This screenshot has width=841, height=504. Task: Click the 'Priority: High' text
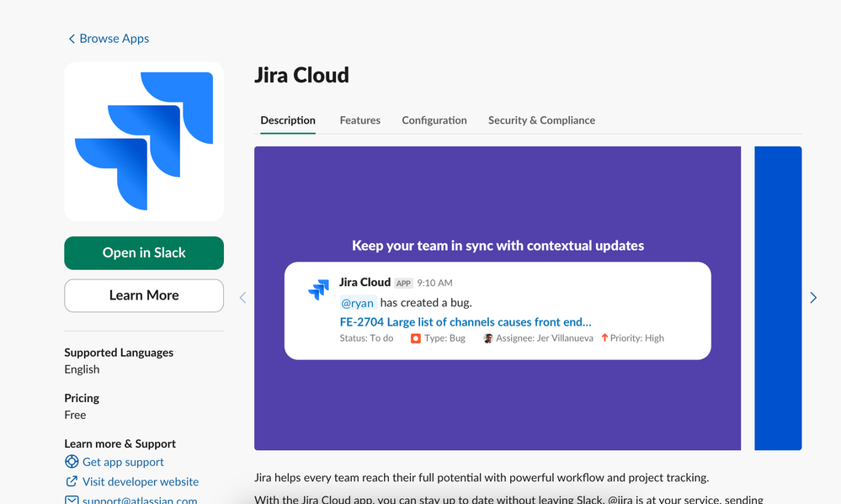[636, 338]
